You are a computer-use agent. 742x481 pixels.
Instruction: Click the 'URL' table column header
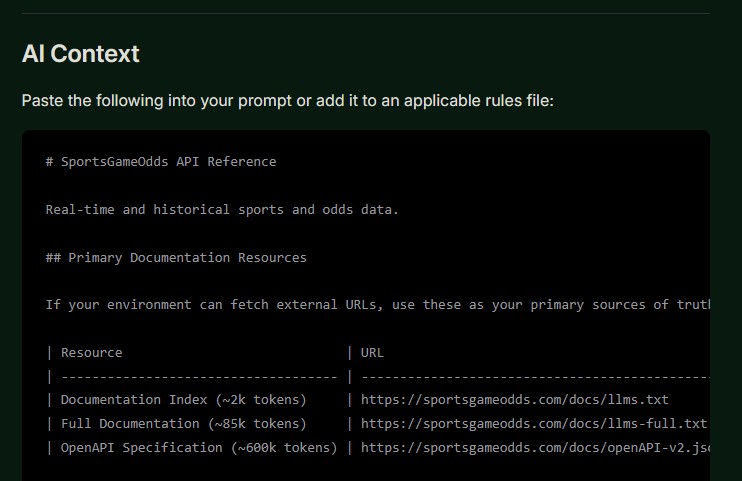point(372,353)
